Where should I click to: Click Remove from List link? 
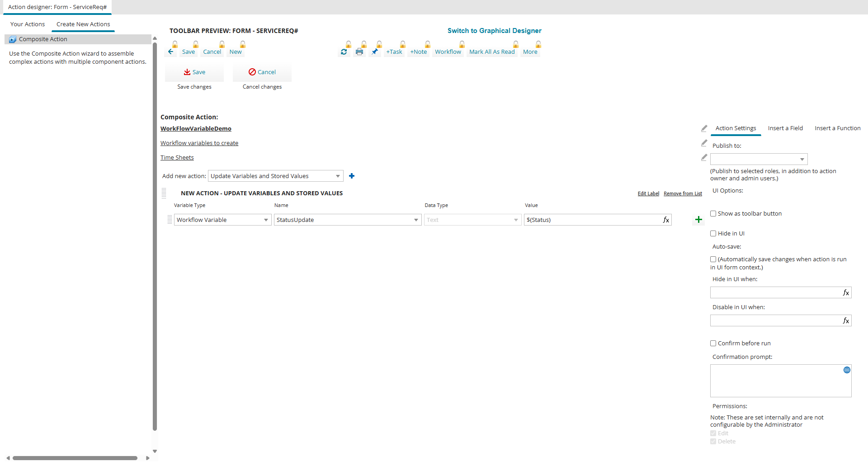683,193
